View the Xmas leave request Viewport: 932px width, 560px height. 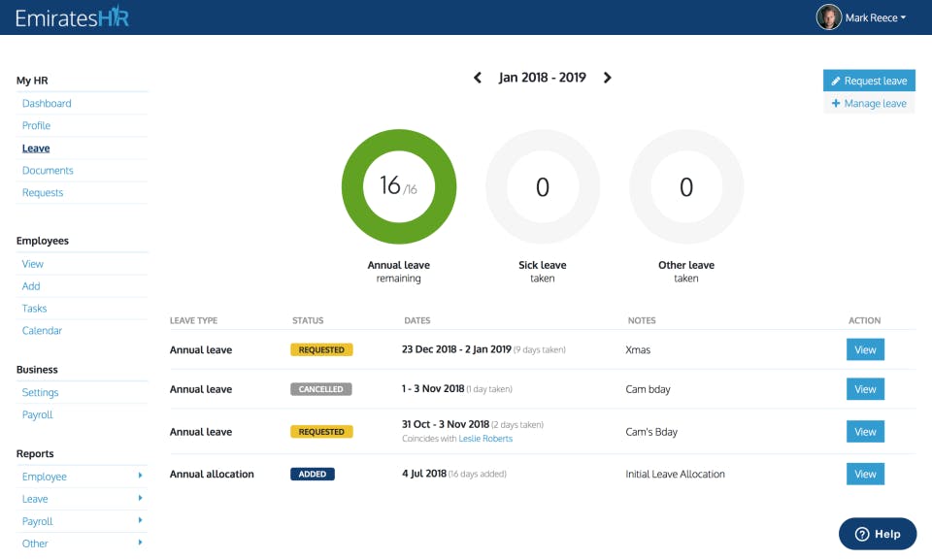[x=864, y=348]
